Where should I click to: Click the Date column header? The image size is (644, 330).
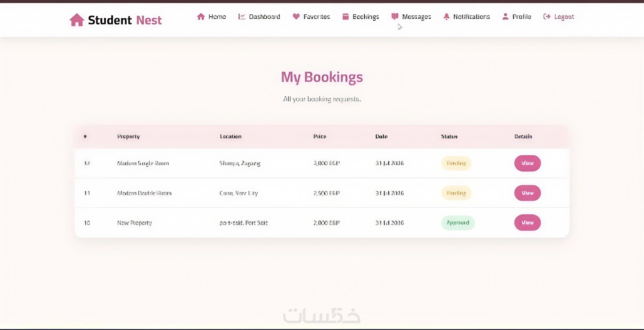tap(381, 137)
